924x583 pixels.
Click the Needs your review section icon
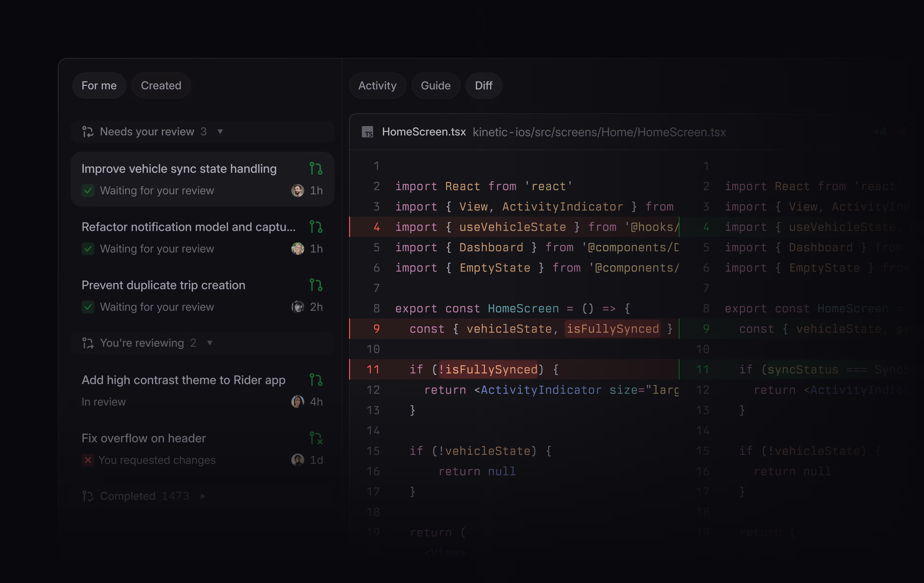[x=88, y=132]
